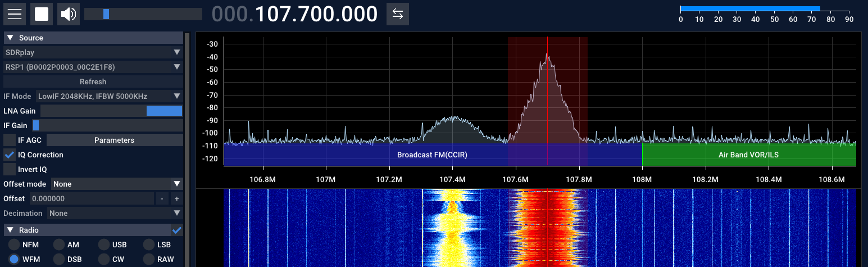The width and height of the screenshot is (868, 267).
Task: Mute the audio speaker icon
Action: (x=69, y=14)
